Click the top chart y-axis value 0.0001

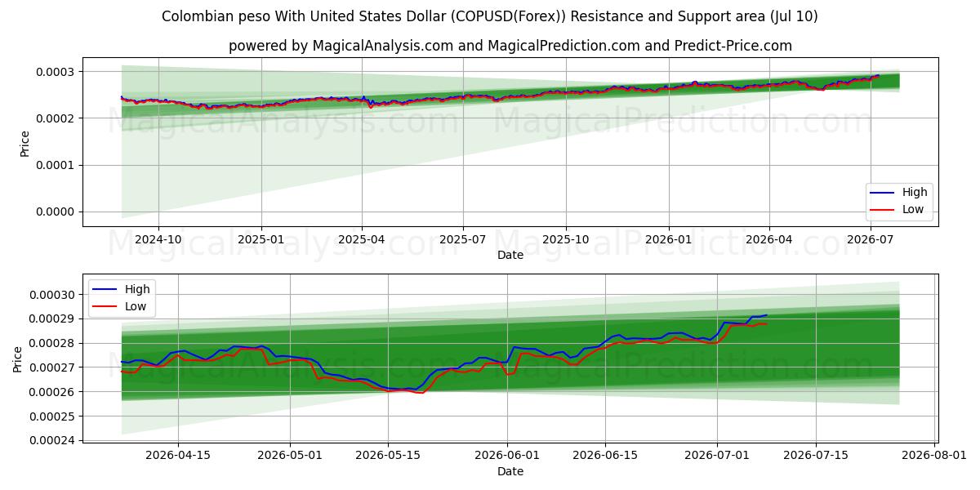(56, 165)
